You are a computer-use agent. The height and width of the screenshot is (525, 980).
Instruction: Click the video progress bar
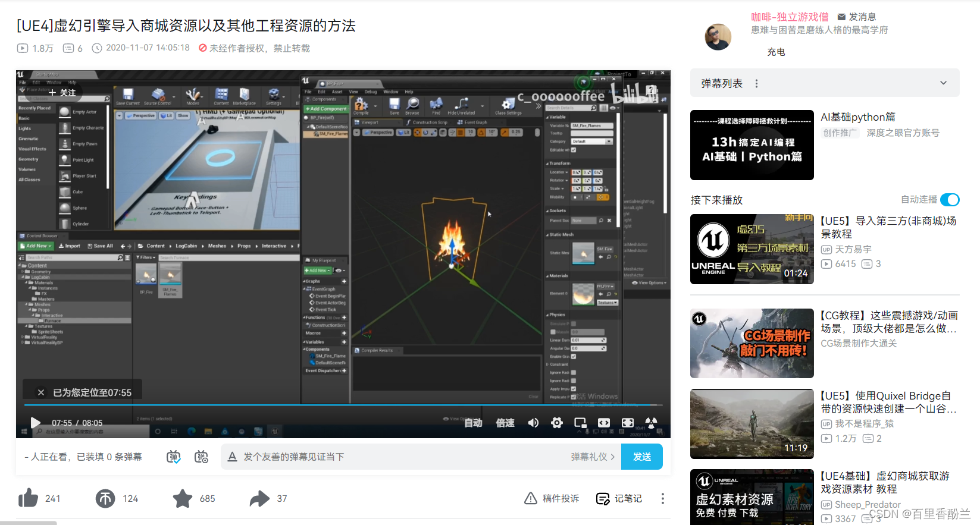(343, 405)
